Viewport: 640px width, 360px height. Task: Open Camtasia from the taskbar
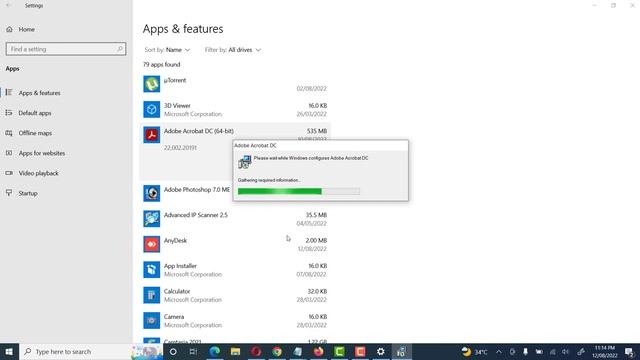point(340,351)
